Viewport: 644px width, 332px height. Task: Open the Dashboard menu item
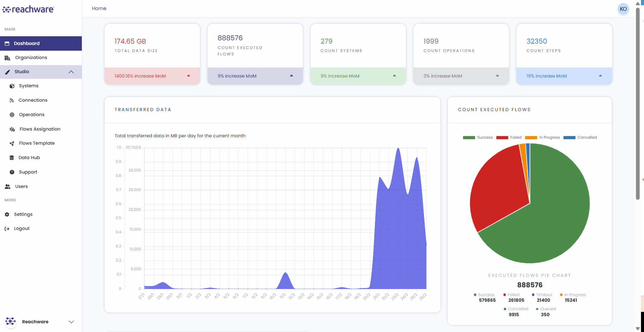[x=41, y=44]
